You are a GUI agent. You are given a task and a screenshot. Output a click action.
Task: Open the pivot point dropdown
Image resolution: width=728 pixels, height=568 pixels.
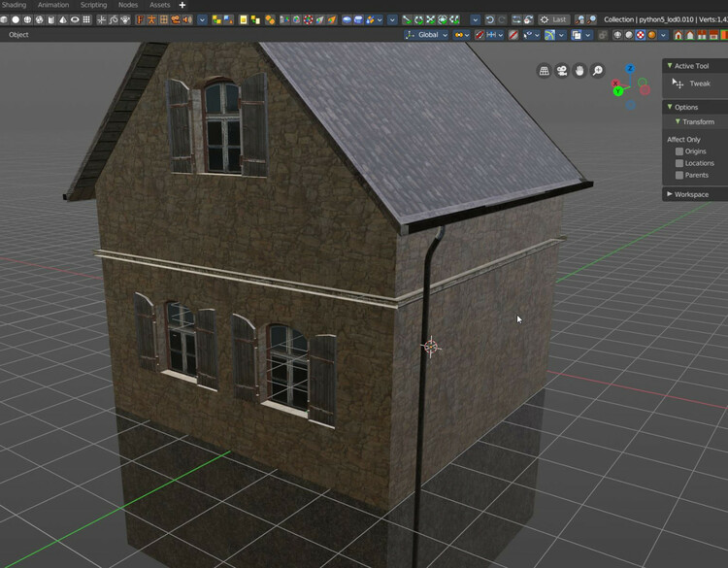(462, 35)
